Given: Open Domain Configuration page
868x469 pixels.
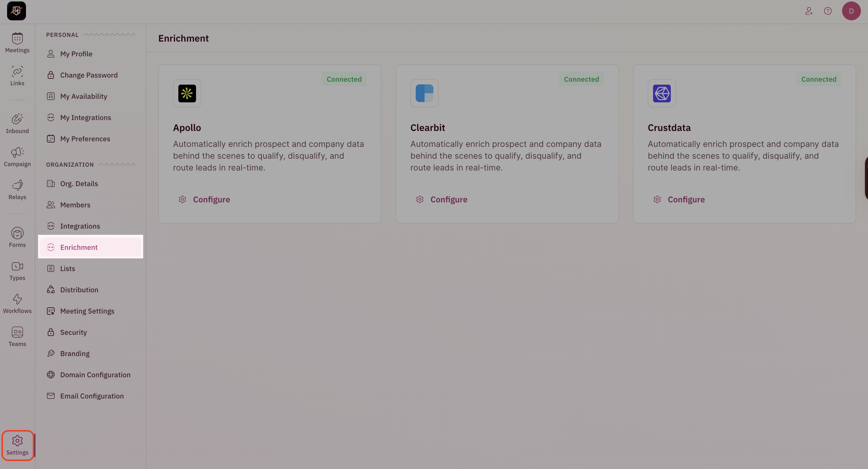Looking at the screenshot, I should [x=91, y=374].
